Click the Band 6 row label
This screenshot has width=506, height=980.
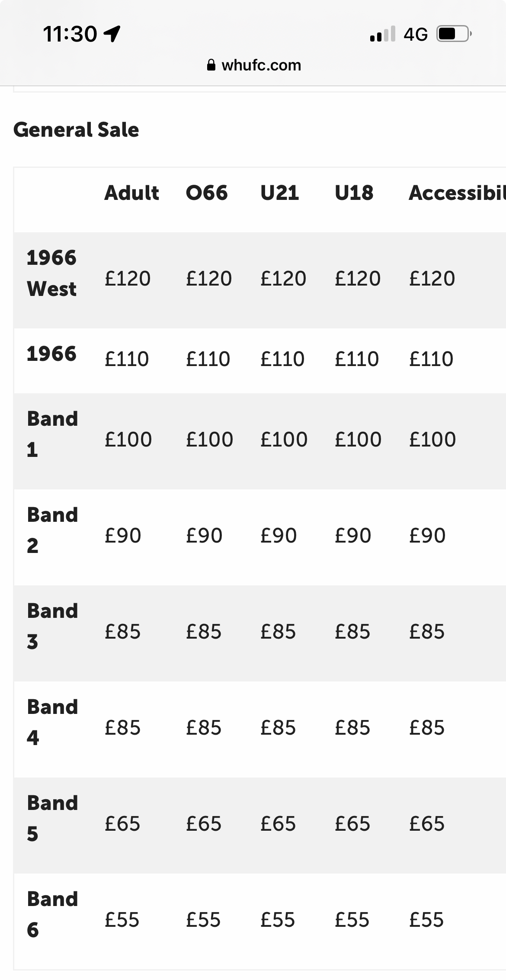(52, 914)
